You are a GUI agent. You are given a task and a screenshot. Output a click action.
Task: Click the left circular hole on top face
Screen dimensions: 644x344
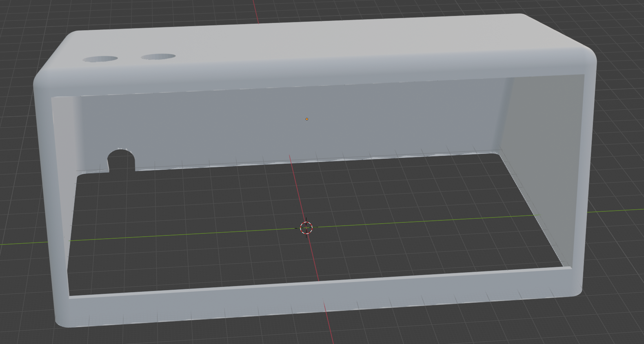pos(100,60)
